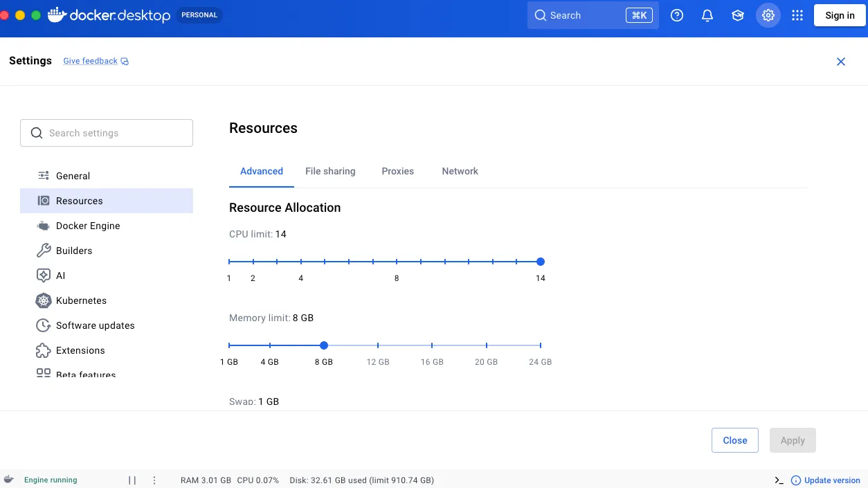
Task: Open the Network tab
Action: click(x=460, y=171)
